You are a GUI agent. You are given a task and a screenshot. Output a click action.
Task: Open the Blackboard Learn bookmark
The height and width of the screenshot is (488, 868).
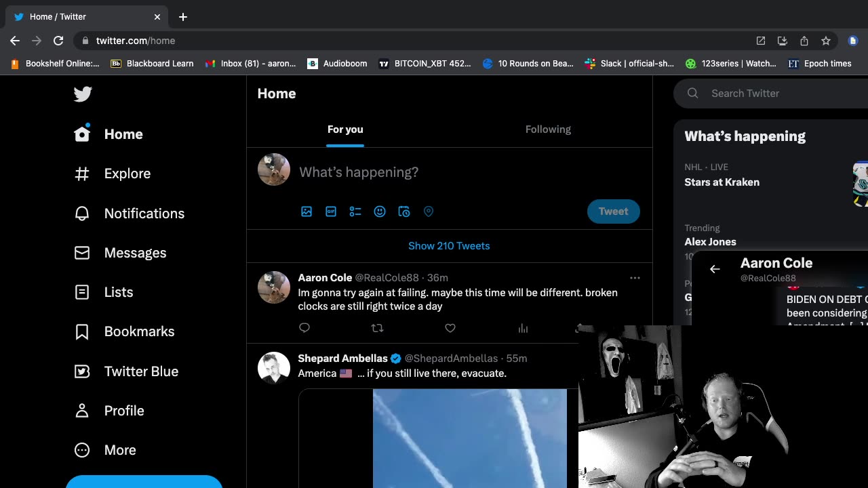coord(153,64)
